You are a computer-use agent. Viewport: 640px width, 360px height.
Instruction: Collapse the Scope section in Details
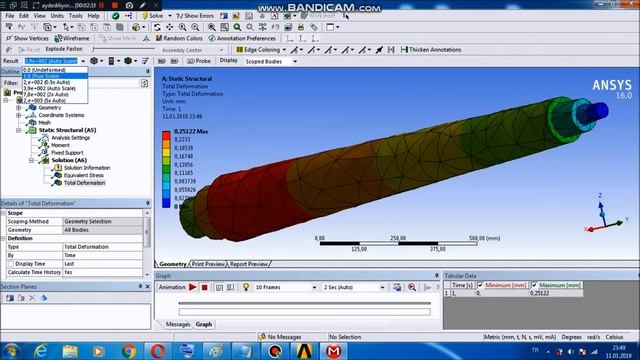pyautogui.click(x=3, y=213)
